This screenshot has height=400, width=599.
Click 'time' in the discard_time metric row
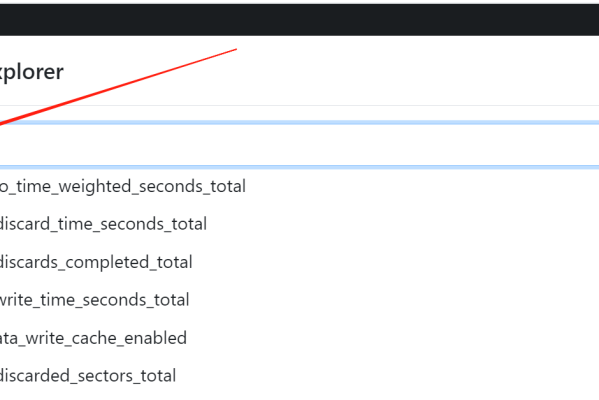(x=75, y=224)
